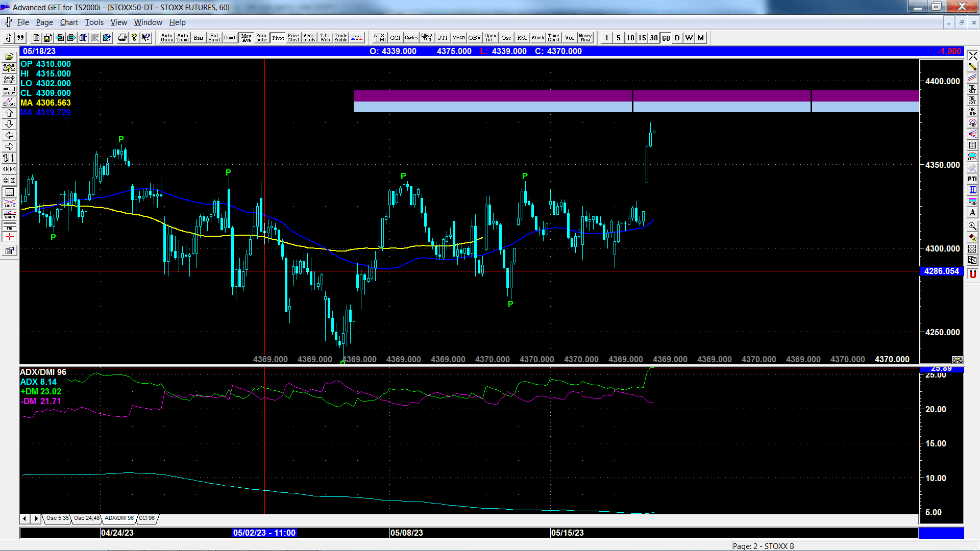This screenshot has height=551, width=980.
Task: Toggle the Pivot study off
Action: pyautogui.click(x=278, y=38)
